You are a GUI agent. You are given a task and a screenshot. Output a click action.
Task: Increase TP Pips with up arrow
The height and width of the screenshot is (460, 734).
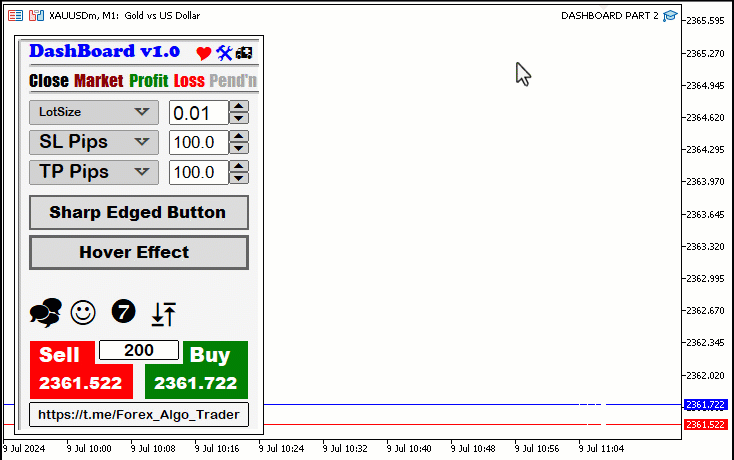[239, 166]
